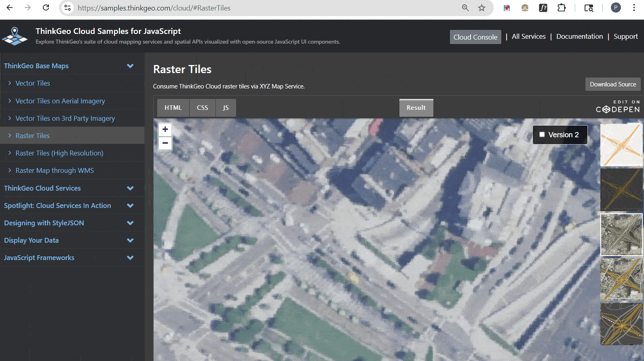
Task: Select the light map style thumbnail
Action: pyautogui.click(x=621, y=145)
